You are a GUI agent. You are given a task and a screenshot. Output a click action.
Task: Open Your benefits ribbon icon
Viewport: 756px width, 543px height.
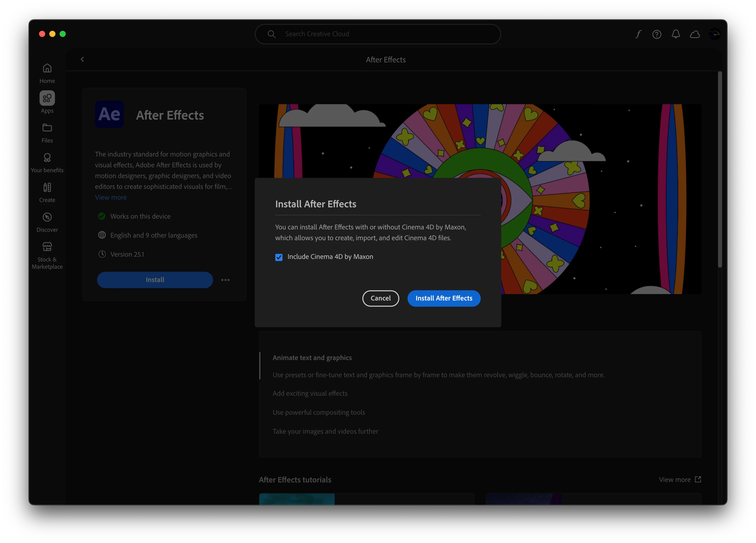pyautogui.click(x=47, y=158)
